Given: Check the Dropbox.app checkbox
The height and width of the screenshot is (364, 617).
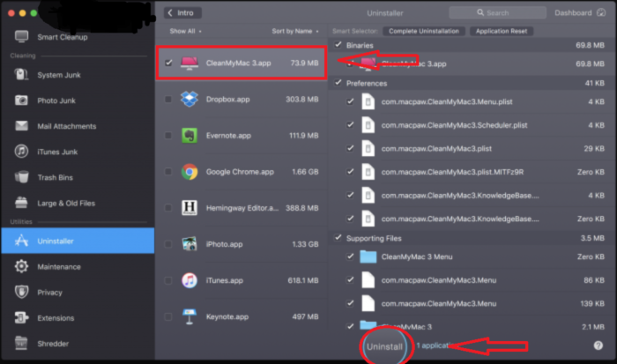Looking at the screenshot, I should pos(168,100).
